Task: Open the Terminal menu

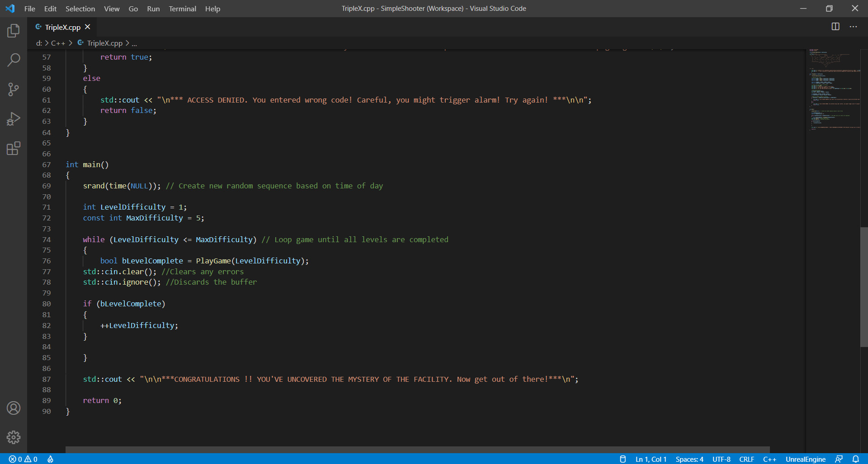Action: [x=182, y=9]
